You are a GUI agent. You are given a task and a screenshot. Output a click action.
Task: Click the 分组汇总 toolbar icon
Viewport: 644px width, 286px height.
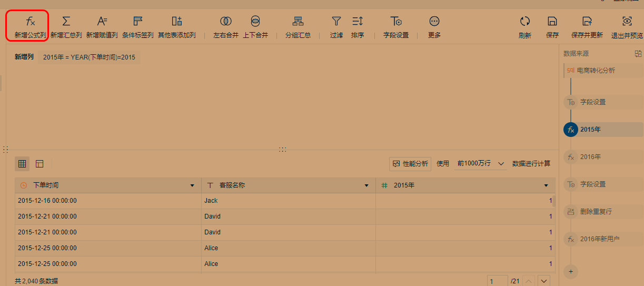pos(298,22)
